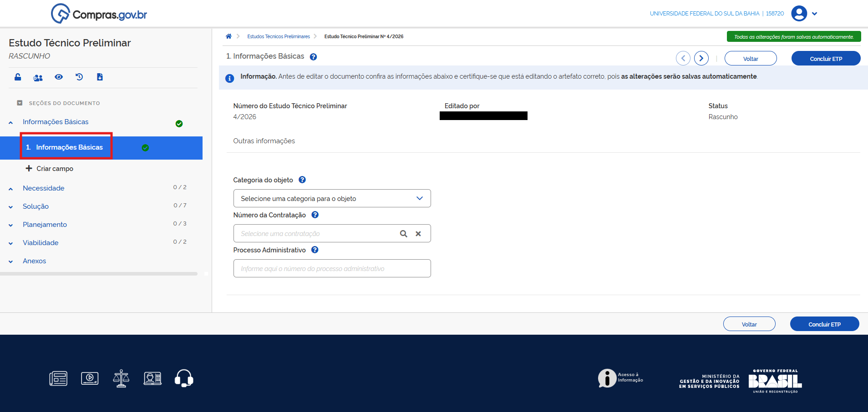
Task: Click the scales of justice footer icon
Action: coord(121,378)
